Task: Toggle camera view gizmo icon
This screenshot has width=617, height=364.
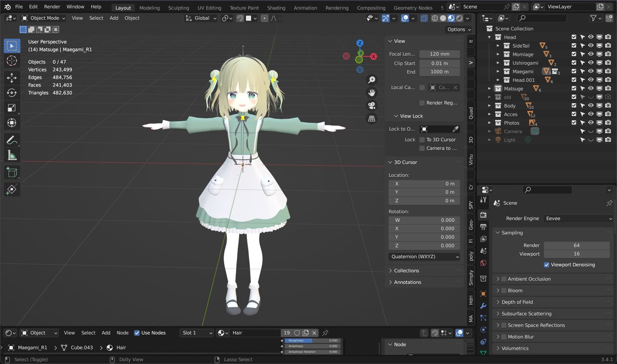Action: click(372, 105)
